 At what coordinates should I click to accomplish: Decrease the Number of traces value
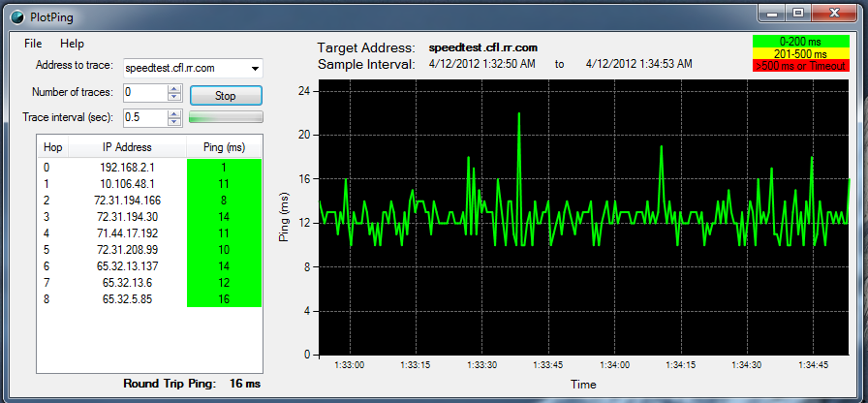click(x=175, y=97)
